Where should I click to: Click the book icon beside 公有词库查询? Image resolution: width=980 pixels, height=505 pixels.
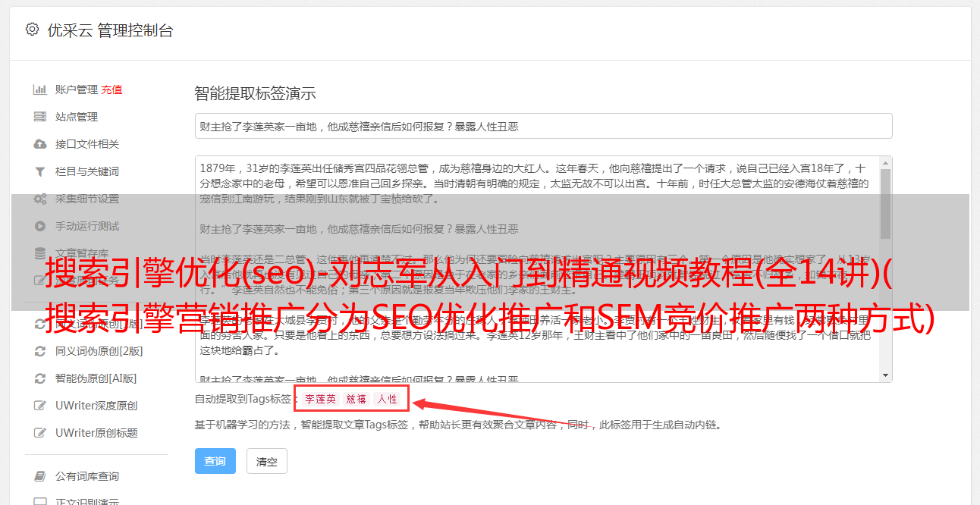coord(39,476)
